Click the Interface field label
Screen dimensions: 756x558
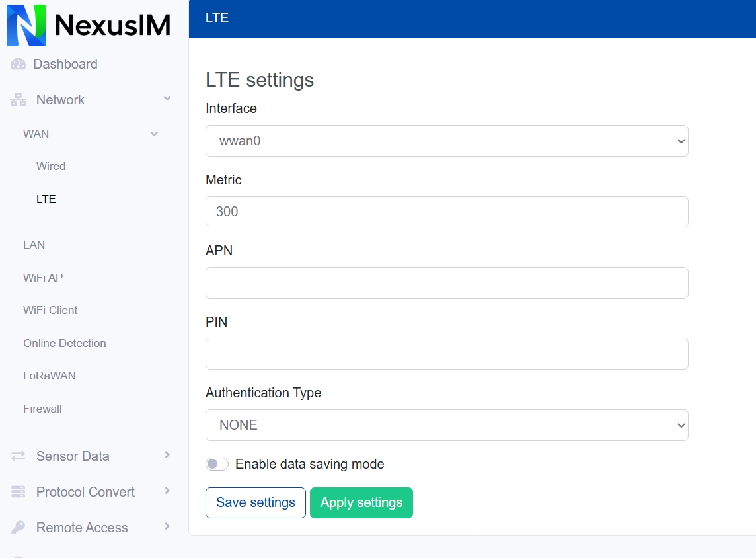tap(231, 108)
